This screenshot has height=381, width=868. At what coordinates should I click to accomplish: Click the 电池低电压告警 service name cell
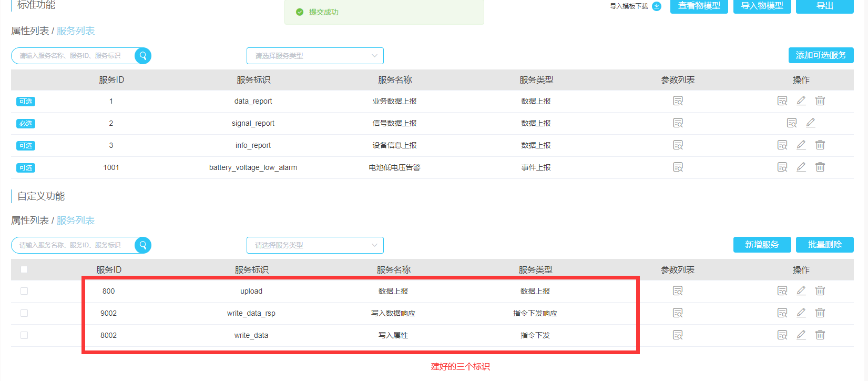(x=395, y=167)
